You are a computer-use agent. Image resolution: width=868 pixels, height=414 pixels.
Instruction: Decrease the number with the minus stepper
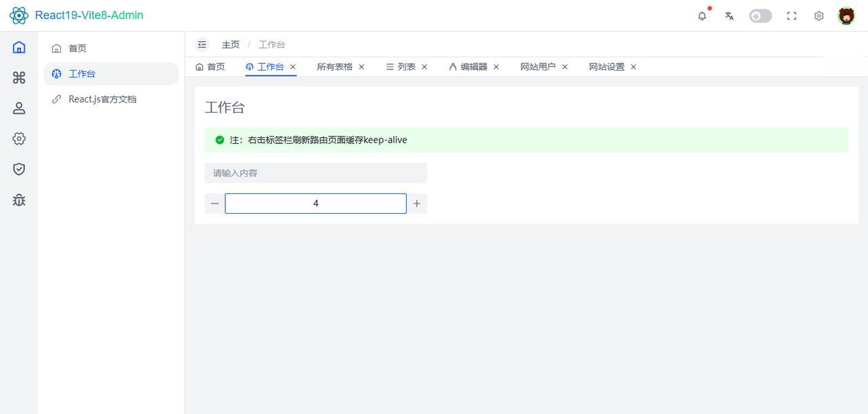pyautogui.click(x=215, y=204)
